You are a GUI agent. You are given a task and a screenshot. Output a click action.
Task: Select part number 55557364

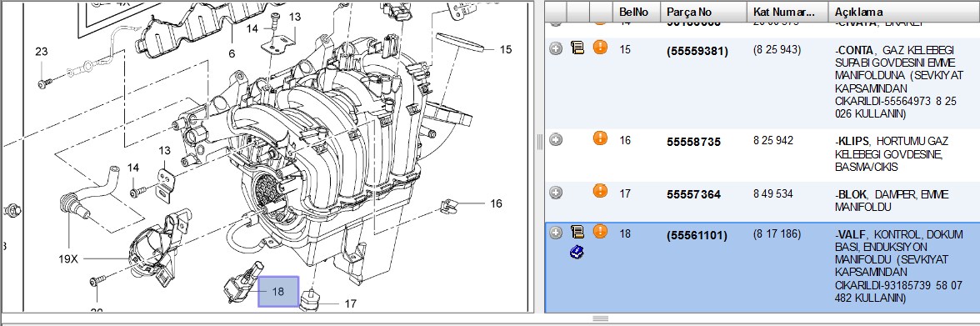[x=693, y=194]
